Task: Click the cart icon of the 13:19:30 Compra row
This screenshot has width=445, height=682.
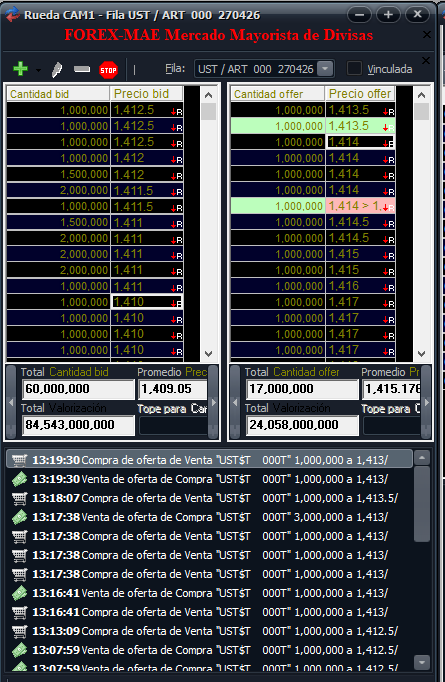Action: point(20,460)
